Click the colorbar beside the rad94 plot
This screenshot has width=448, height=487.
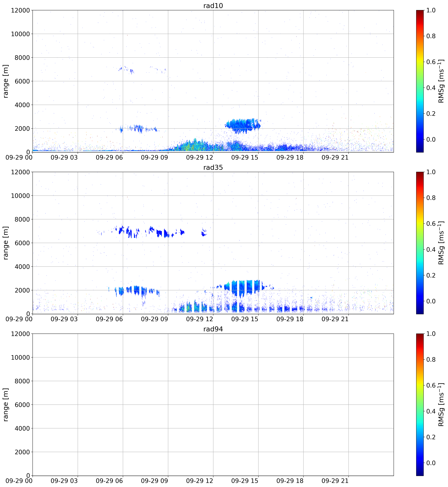click(x=420, y=405)
